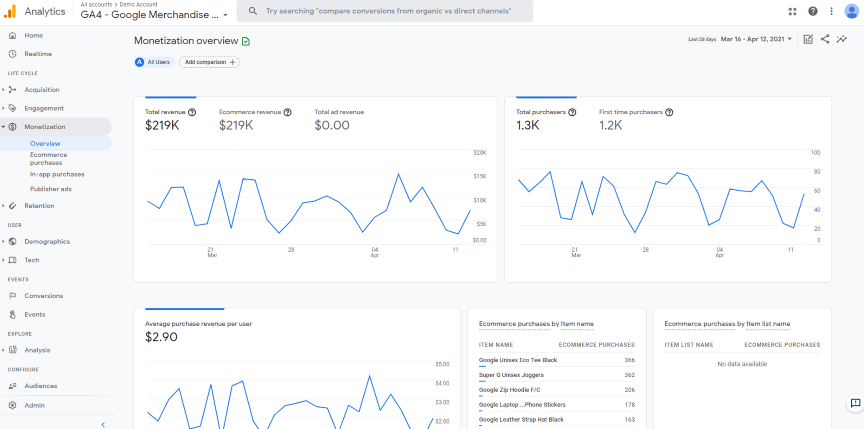Open the property selector dropdown
Viewport: 864px width, 429px height.
[154, 15]
